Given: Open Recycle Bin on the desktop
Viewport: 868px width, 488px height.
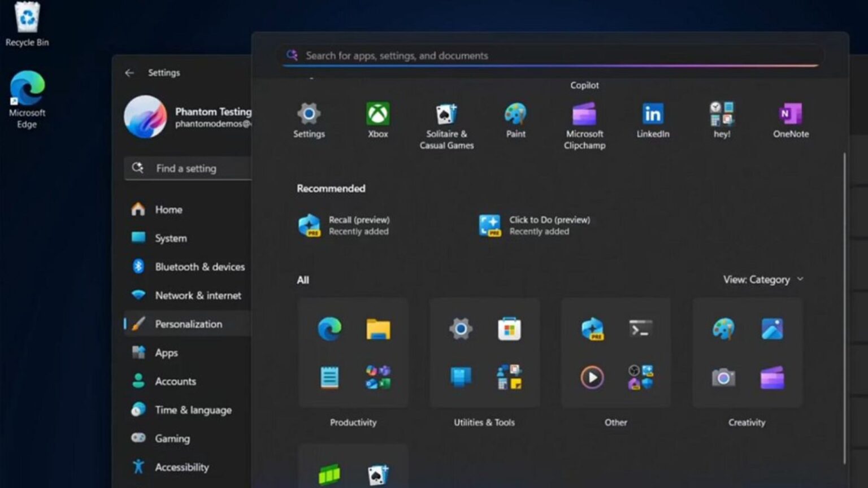Looking at the screenshot, I should [27, 24].
